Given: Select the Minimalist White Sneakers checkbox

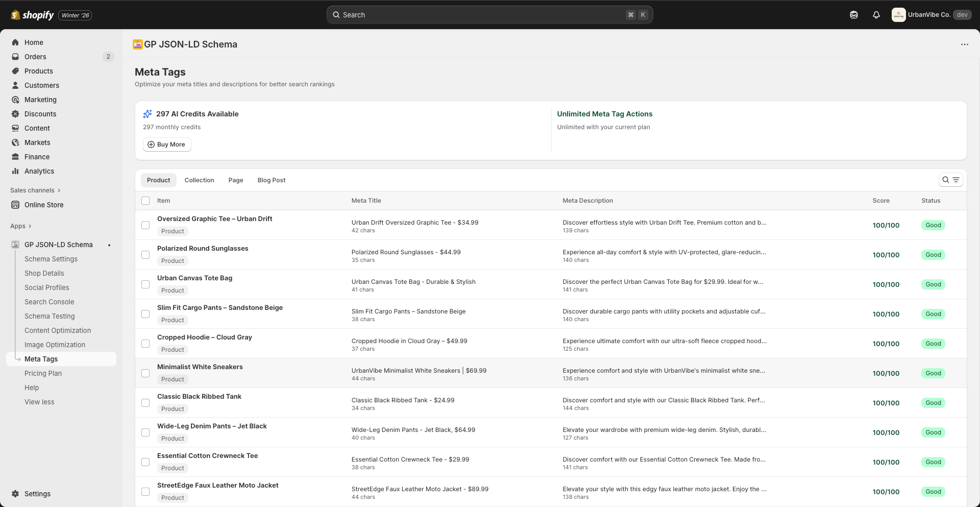Looking at the screenshot, I should click(x=145, y=373).
